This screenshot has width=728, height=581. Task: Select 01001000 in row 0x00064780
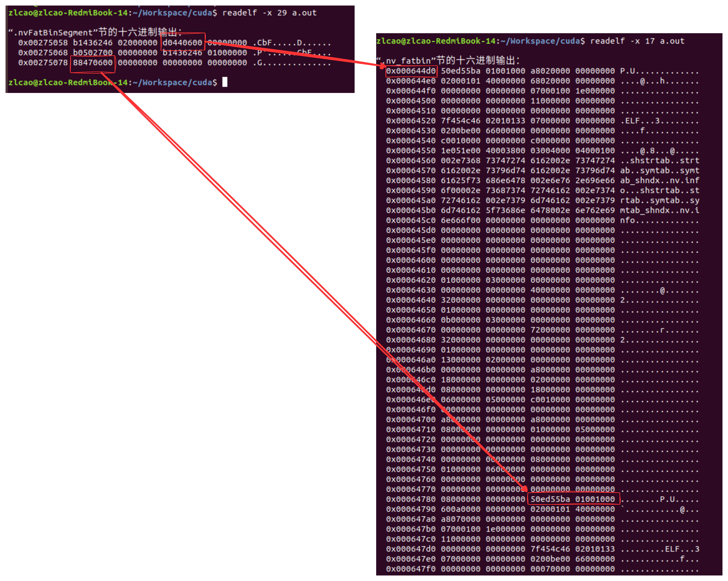595,499
